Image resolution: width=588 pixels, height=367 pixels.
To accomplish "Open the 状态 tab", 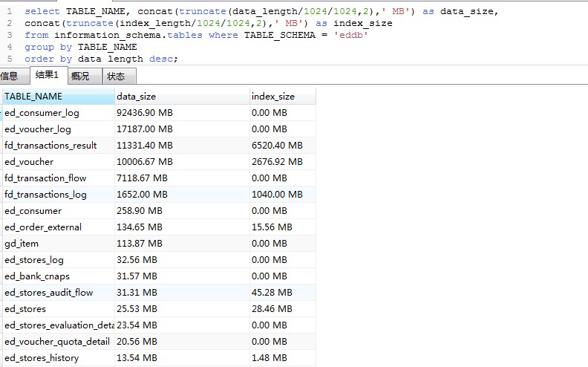I will (x=116, y=76).
